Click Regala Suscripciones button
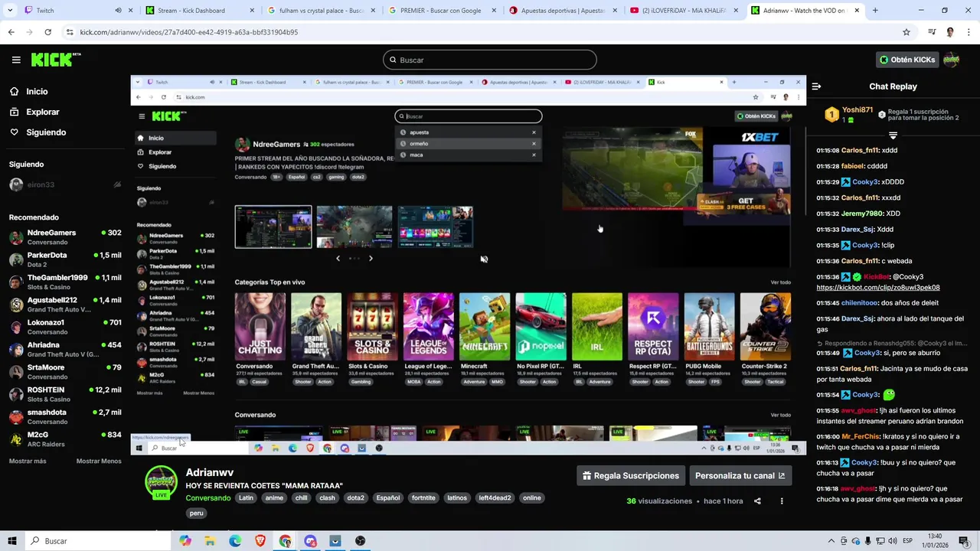The image size is (980, 551). point(630,475)
